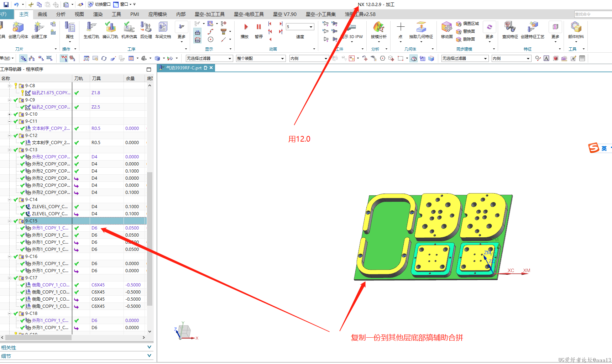Click the cut (scissors) icon in top toolbar

pos(31,5)
